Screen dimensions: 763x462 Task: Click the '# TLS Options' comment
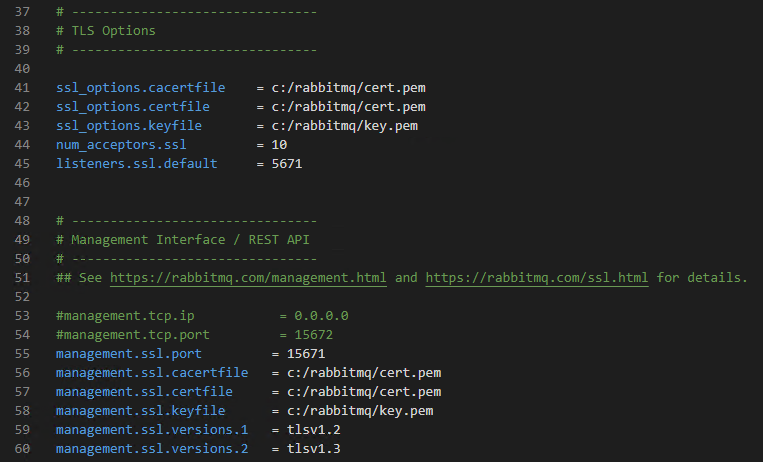point(106,30)
